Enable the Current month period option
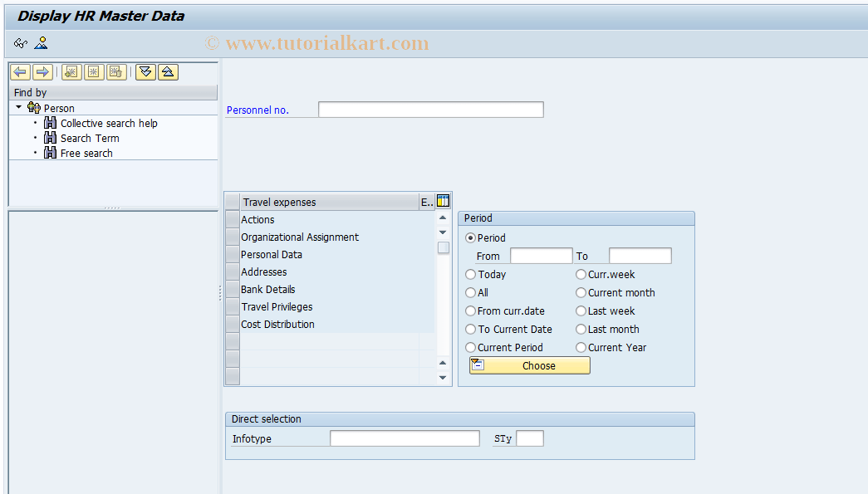The height and width of the screenshot is (494, 868). click(x=581, y=292)
